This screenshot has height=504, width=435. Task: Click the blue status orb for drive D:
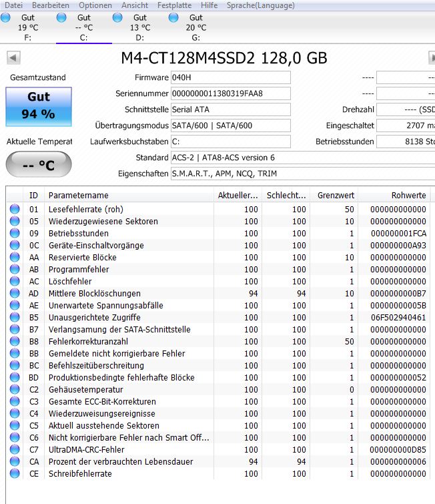point(117,17)
